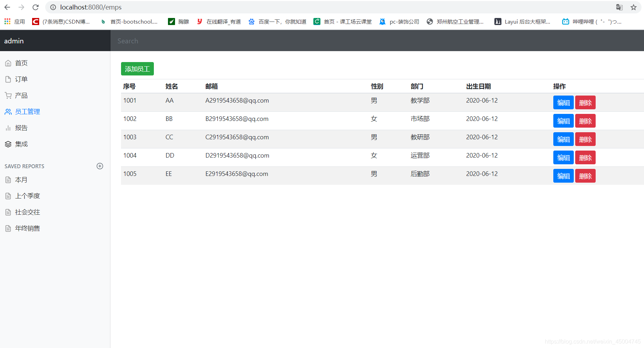
Task: Click the 添加员工 button
Action: pyautogui.click(x=137, y=69)
